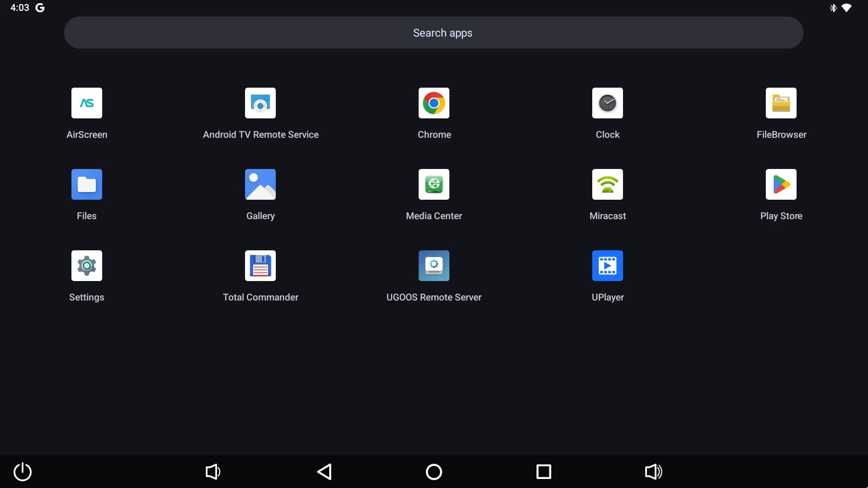
Task: Open Google Play Store
Action: (781, 184)
